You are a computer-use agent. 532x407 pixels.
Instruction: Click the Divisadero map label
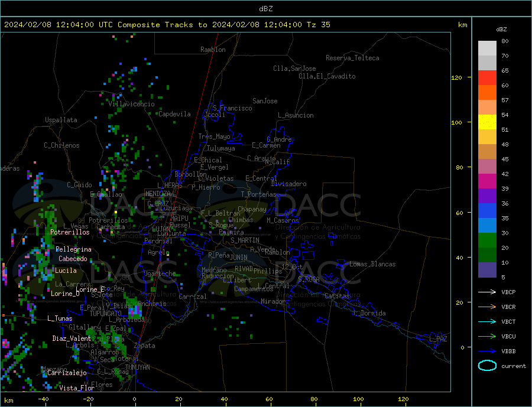coord(288,184)
